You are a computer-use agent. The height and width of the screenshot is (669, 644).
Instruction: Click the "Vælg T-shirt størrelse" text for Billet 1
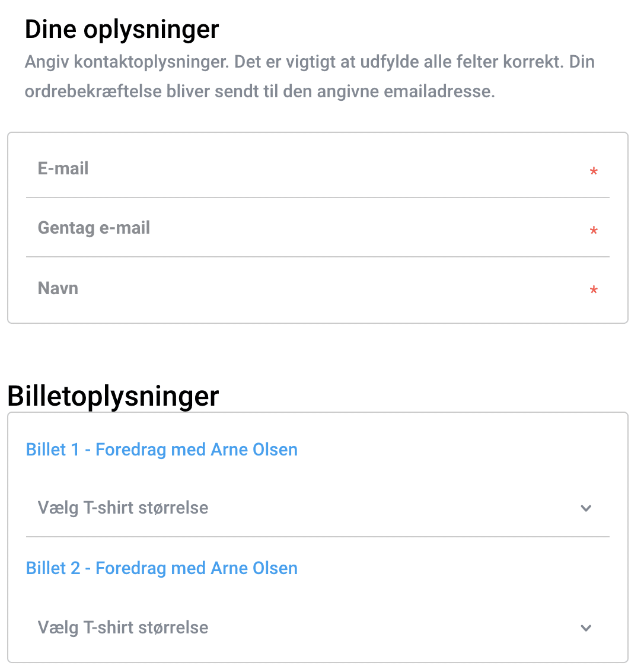[123, 508]
